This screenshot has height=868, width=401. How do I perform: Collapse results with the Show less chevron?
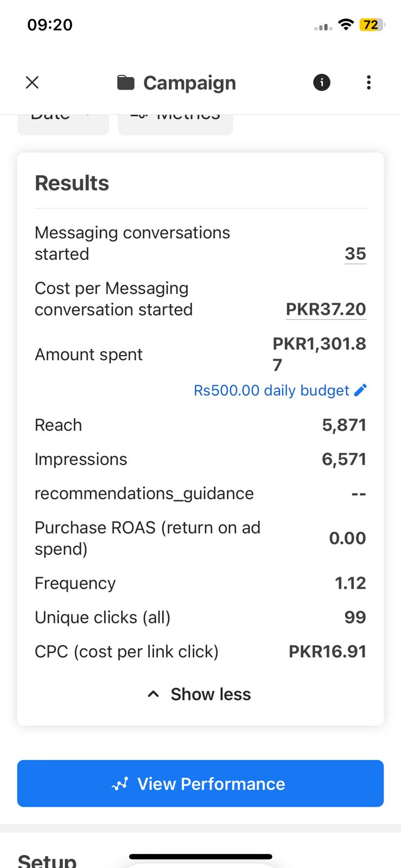click(154, 694)
